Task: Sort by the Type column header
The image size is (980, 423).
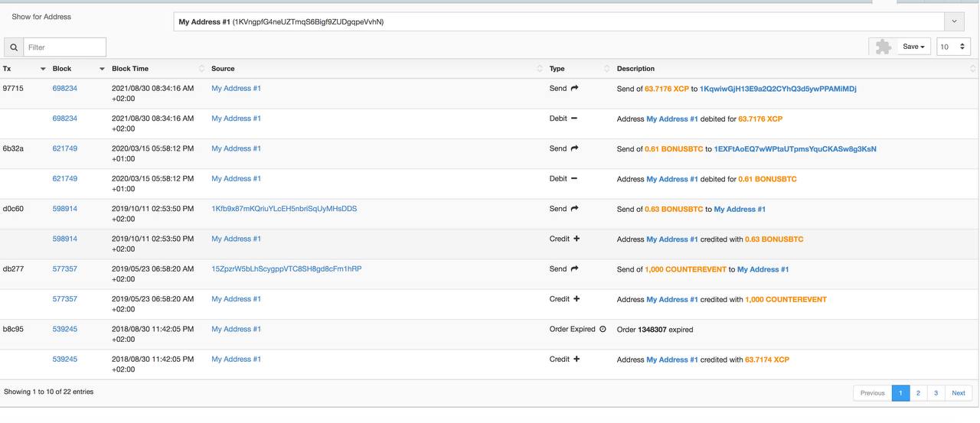Action: click(557, 69)
